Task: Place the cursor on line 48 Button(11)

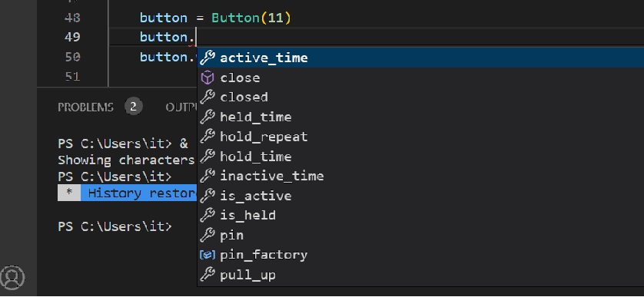Action: 251,18
